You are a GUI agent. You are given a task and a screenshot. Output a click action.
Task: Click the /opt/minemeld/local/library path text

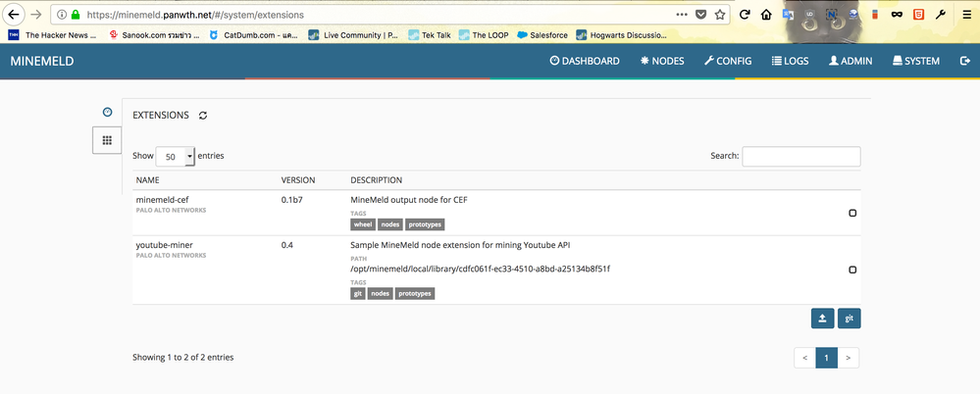pyautogui.click(x=480, y=270)
